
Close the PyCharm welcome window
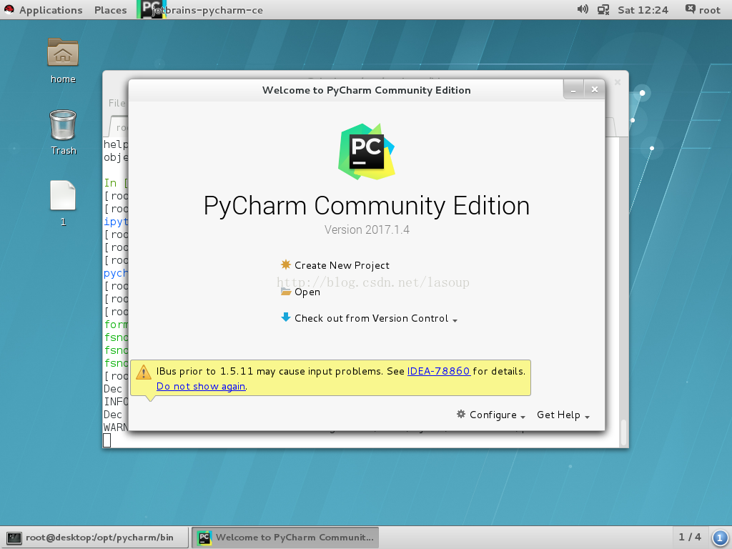pyautogui.click(x=594, y=90)
